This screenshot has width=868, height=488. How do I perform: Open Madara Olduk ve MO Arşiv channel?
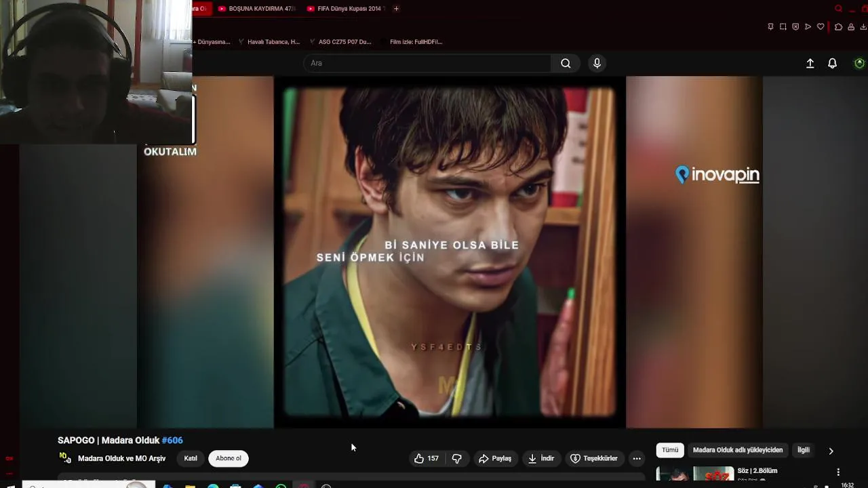(121, 459)
